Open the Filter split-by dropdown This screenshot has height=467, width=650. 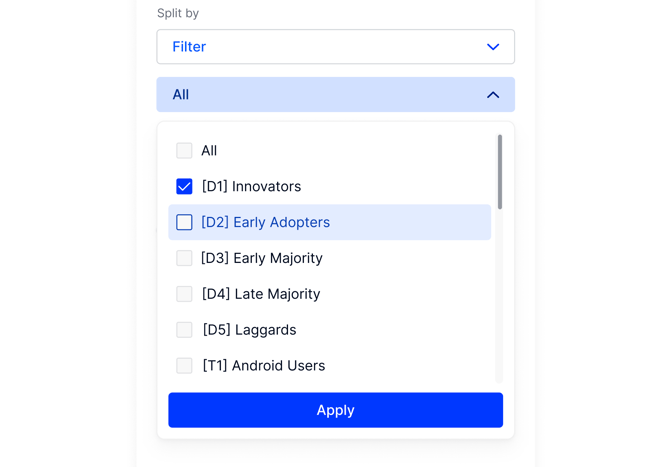click(335, 47)
